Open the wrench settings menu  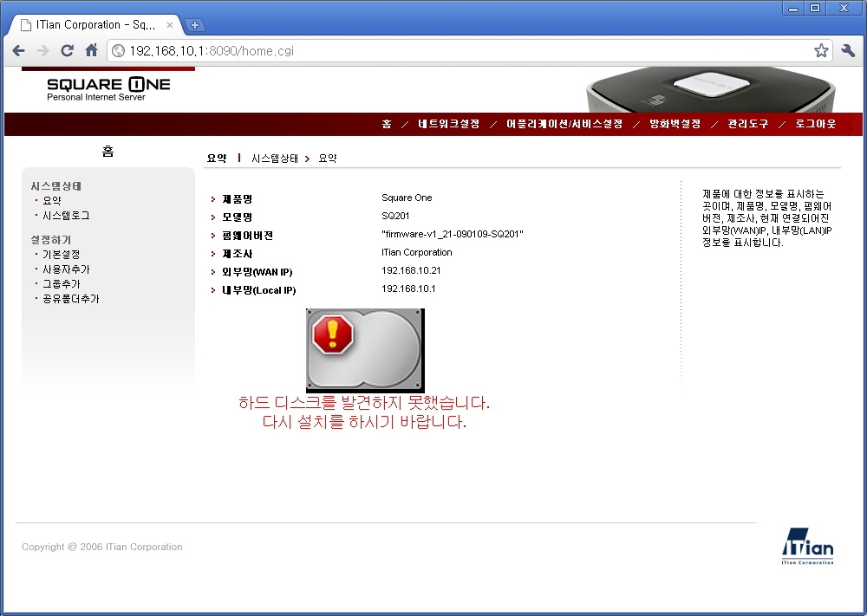848,51
